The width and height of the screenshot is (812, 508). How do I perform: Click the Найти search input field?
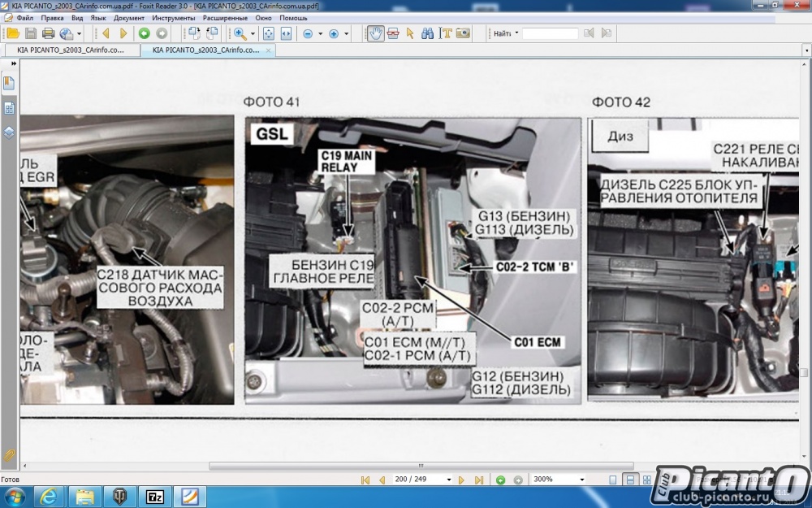pyautogui.click(x=550, y=33)
